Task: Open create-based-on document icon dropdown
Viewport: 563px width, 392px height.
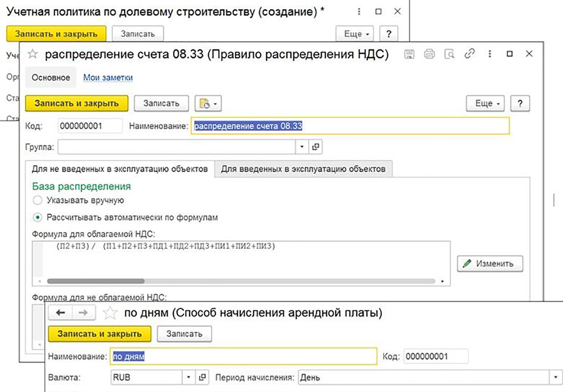Action: click(208, 103)
